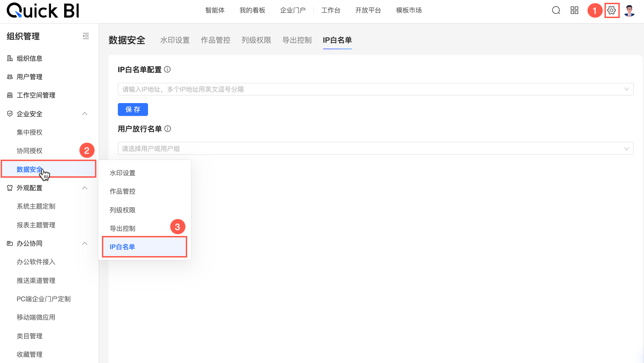Switch to the 导出控制 tab
Screen dimensions: 644x363
point(297,40)
